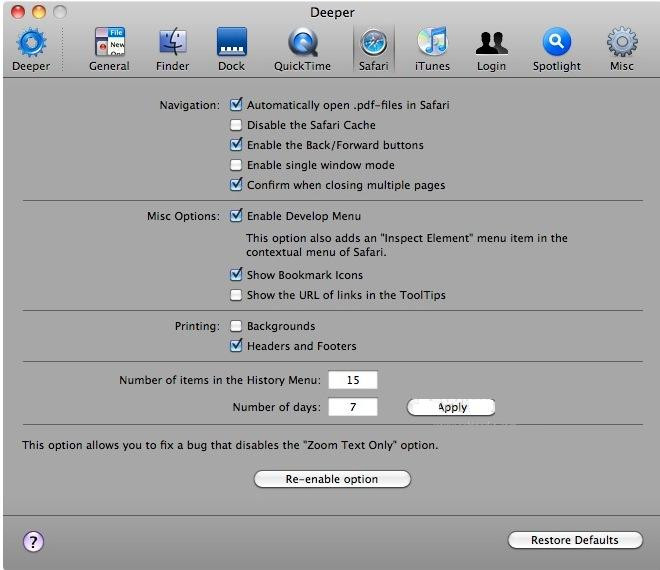Screen dimensions: 660x570
Task: Check Enable single window mode
Action: pos(236,165)
